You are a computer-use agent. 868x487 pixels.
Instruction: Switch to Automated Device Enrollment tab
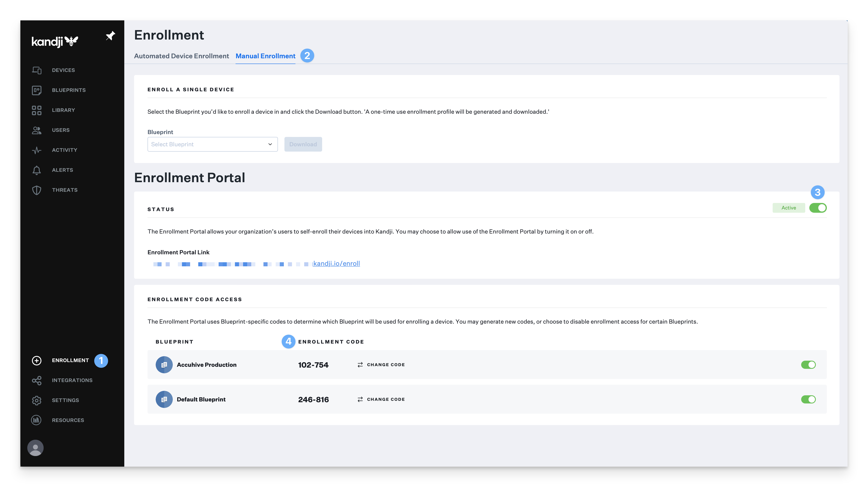(181, 56)
